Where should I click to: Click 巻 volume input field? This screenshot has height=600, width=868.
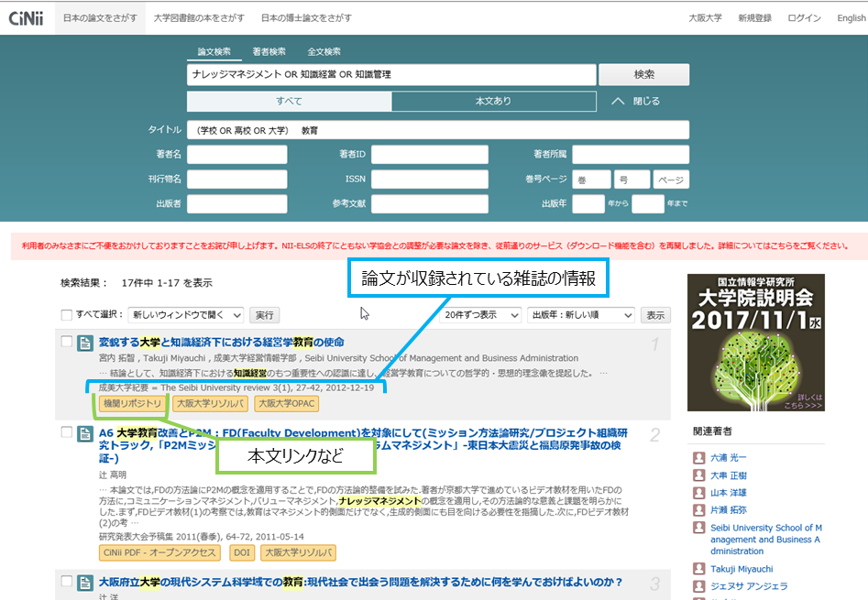point(591,180)
